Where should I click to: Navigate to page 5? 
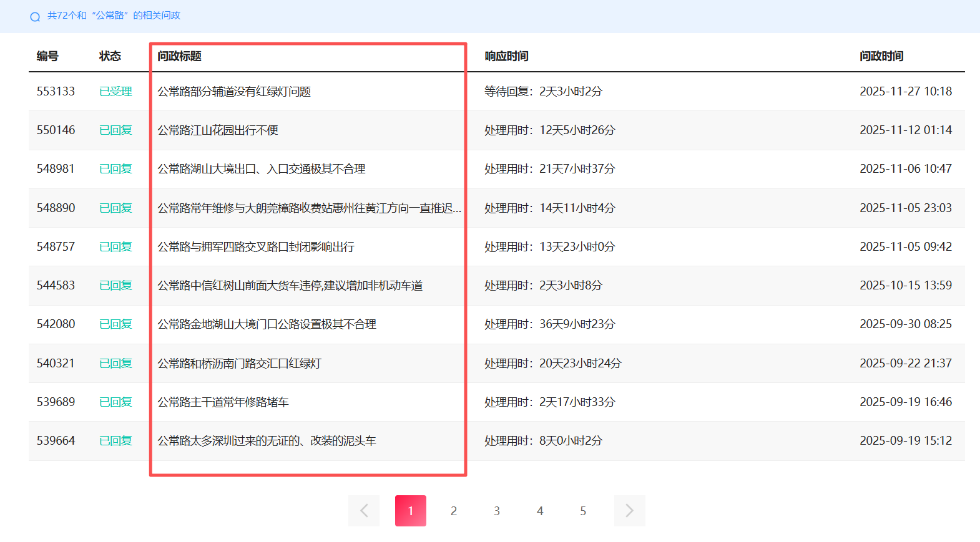click(x=583, y=511)
